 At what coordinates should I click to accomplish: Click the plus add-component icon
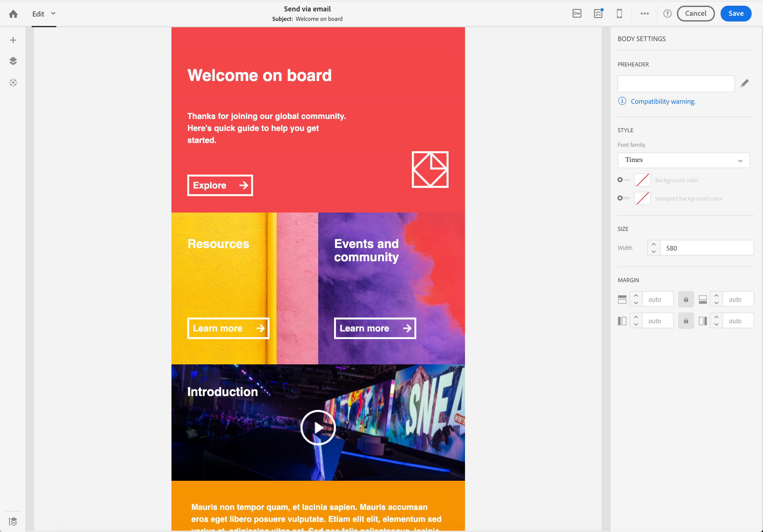13,40
